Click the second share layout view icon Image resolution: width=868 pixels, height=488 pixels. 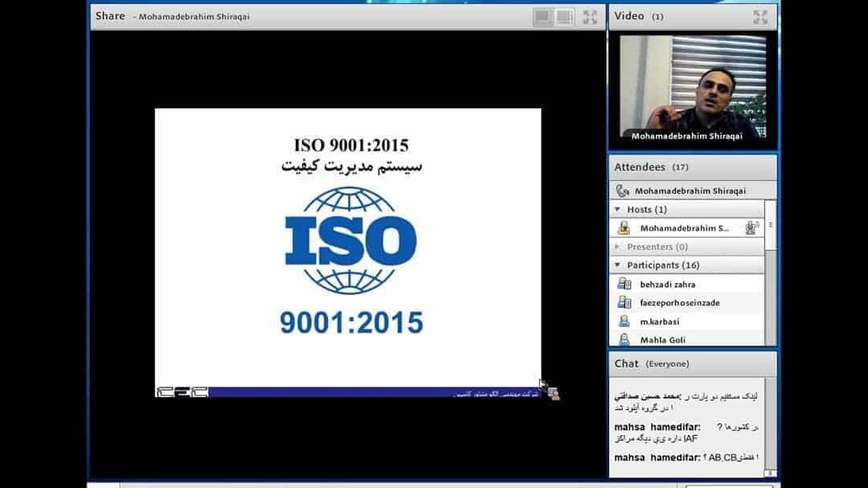click(564, 17)
